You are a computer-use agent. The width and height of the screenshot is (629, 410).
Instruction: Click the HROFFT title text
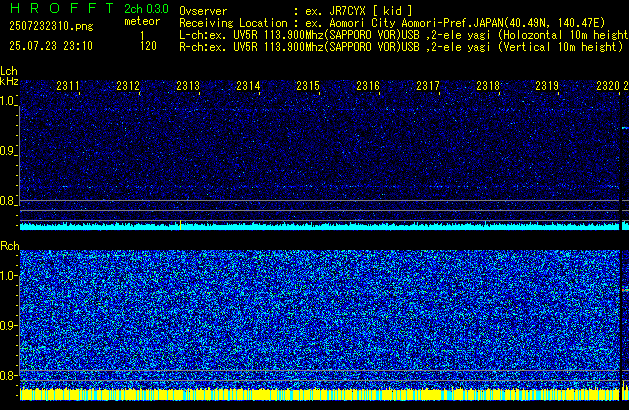click(62, 8)
